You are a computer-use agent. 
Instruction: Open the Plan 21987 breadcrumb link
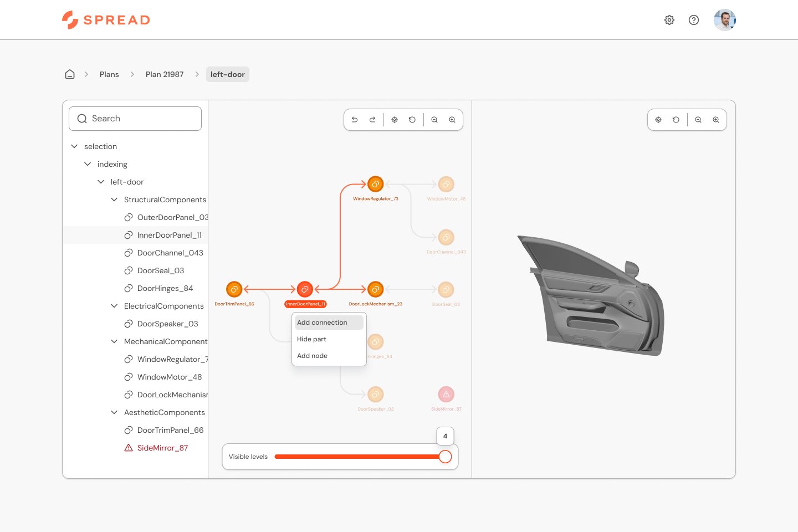point(165,74)
